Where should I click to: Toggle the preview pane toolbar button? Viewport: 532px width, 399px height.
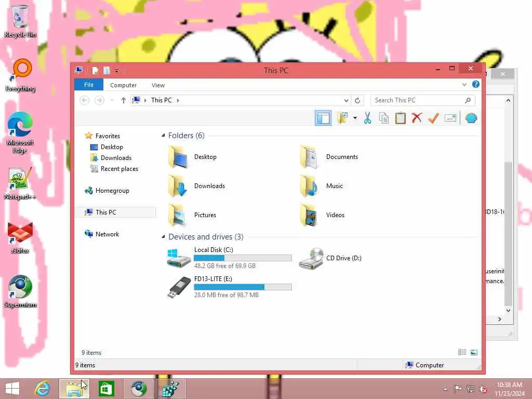[x=323, y=118]
